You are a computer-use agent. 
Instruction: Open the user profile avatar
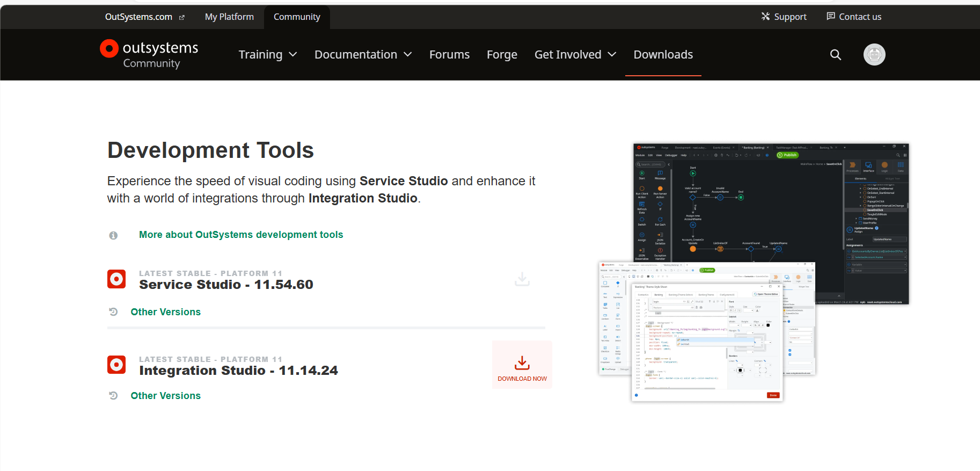874,54
